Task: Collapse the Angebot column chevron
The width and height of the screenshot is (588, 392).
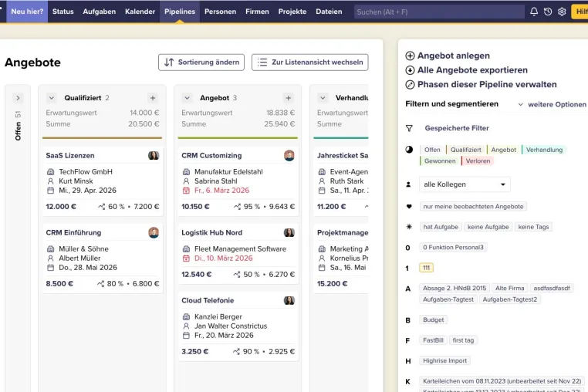Action: pos(187,98)
